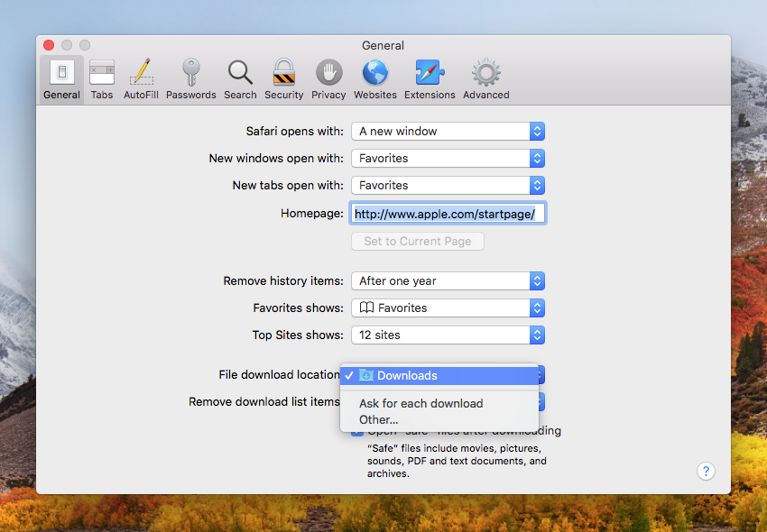Open the Websites preferences
767x532 pixels.
pyautogui.click(x=374, y=78)
